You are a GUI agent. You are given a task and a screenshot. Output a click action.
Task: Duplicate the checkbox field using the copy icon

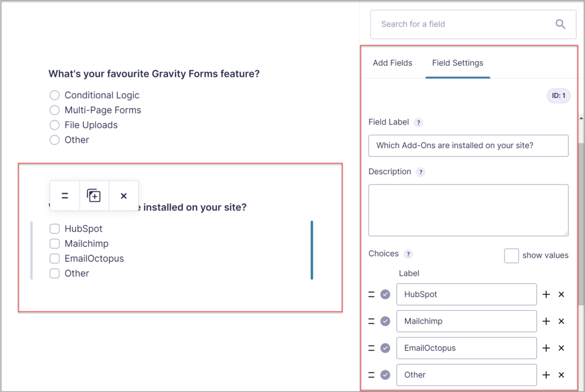[94, 195]
